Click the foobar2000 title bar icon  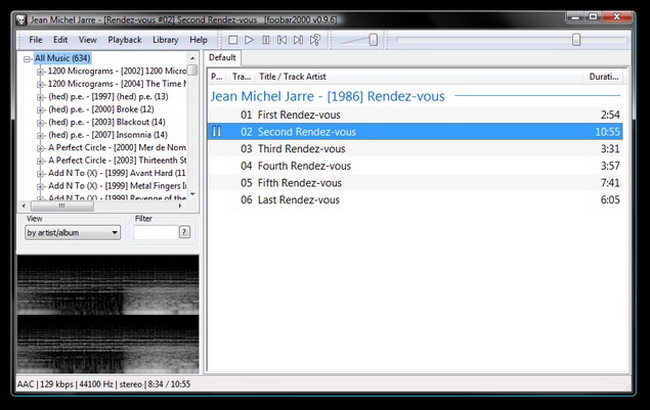pyautogui.click(x=21, y=19)
